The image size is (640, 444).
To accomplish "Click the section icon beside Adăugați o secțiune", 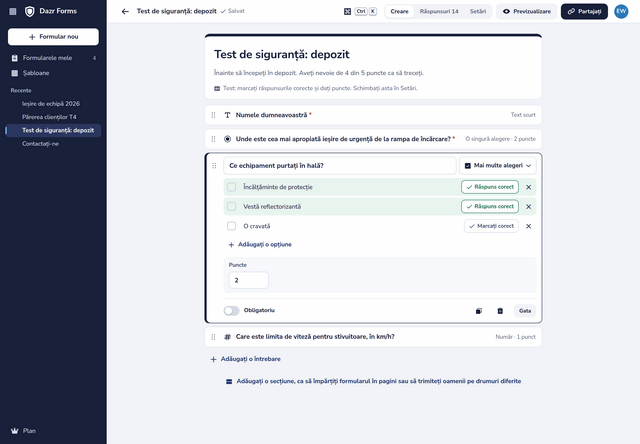I will [229, 382].
